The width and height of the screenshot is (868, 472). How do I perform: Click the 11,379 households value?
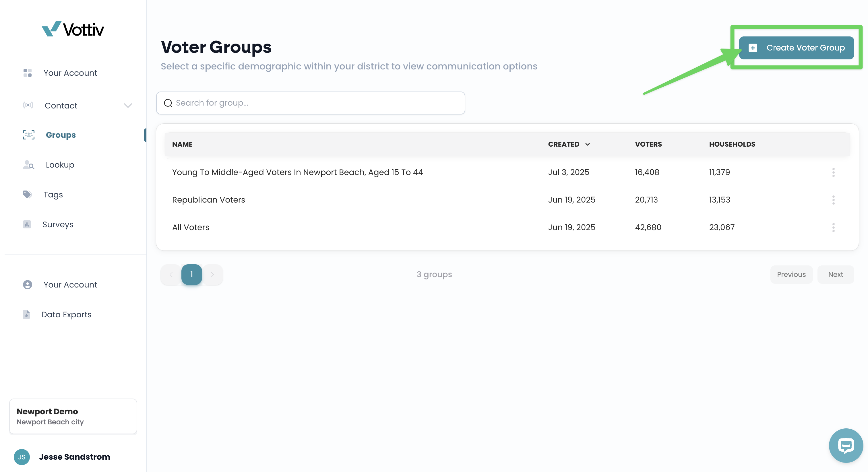point(719,172)
